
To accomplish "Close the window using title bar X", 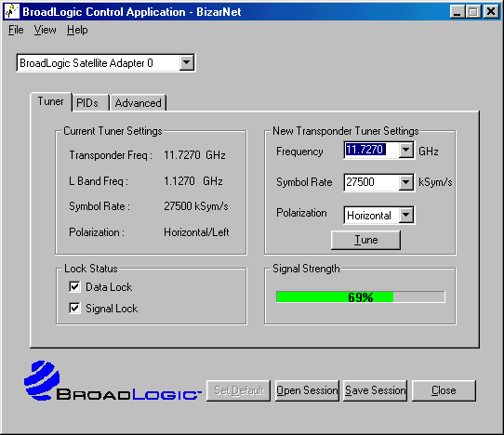I will pyautogui.click(x=492, y=12).
